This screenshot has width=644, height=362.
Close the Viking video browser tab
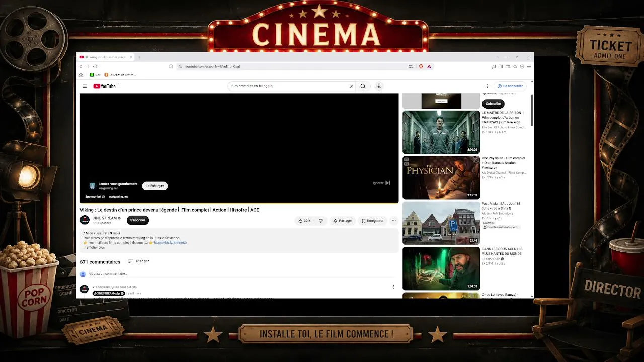point(130,57)
